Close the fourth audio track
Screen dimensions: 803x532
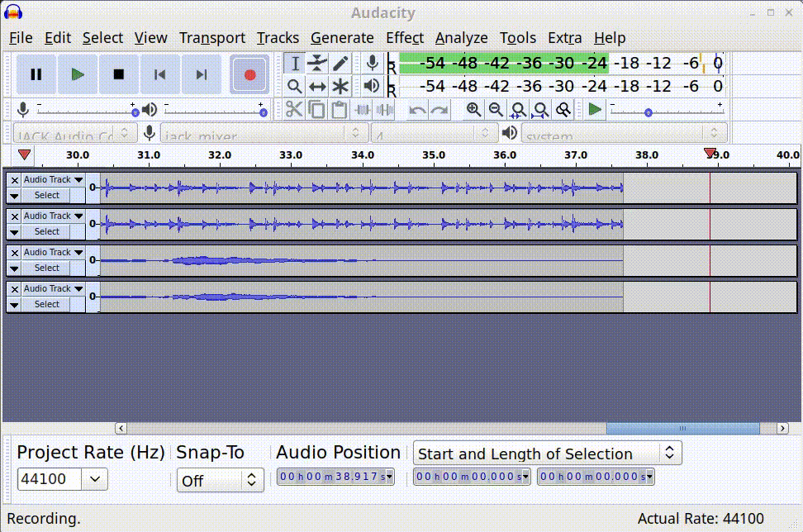pos(14,289)
